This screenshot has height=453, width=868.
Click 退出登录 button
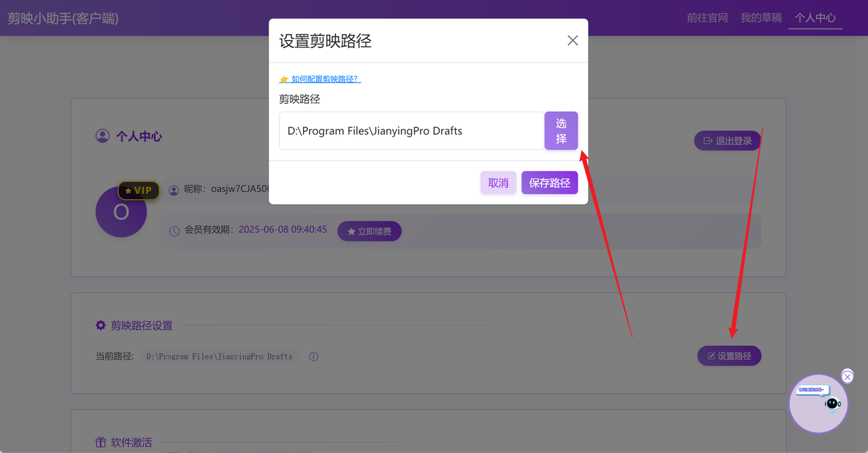(x=728, y=141)
